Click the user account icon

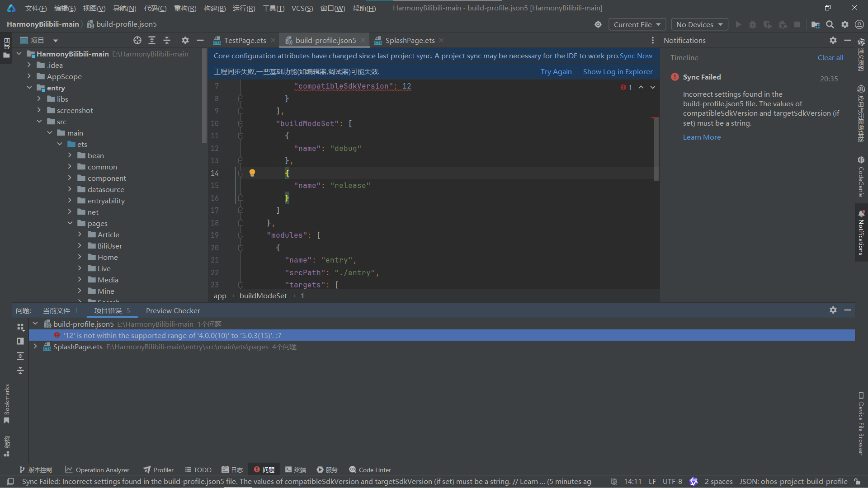point(859,24)
